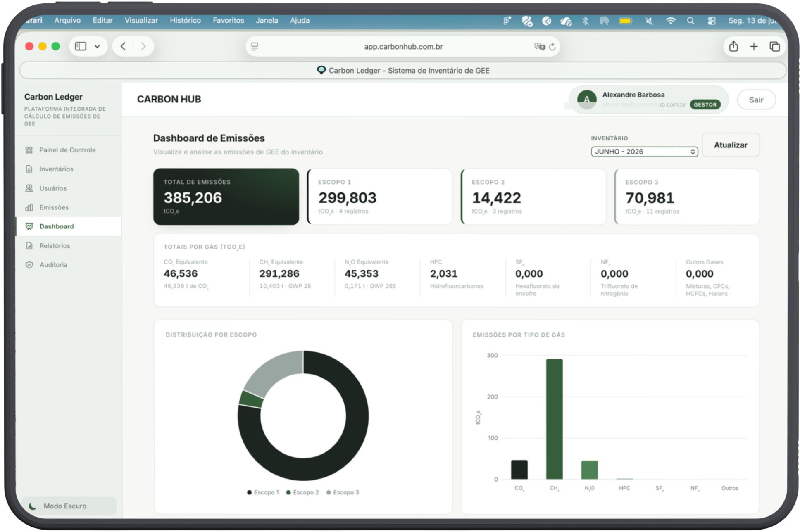Click the translate icon in address bar
800x532 pixels.
click(540, 47)
